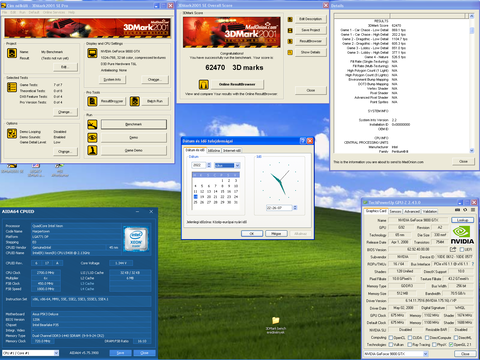Switch to the Validation tab in GPU-Z
Image resolution: width=480 pixels, height=360 pixels.
pos(430,211)
